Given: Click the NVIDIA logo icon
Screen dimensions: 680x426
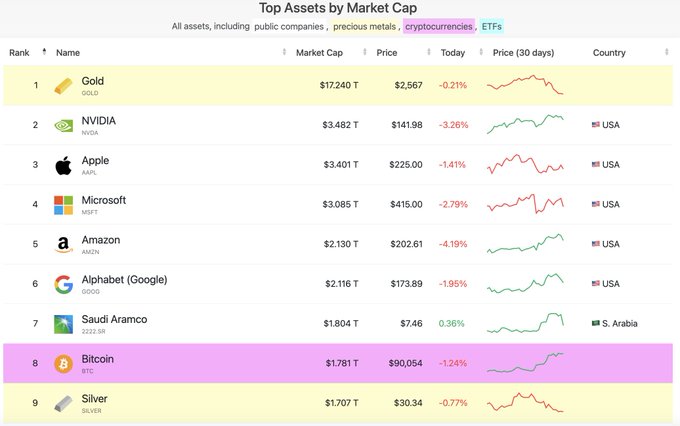Looking at the screenshot, I should coord(64,125).
